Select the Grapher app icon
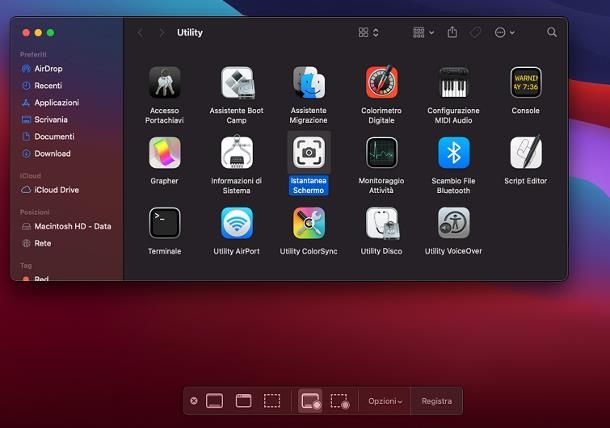The width and height of the screenshot is (610, 428). click(x=165, y=153)
